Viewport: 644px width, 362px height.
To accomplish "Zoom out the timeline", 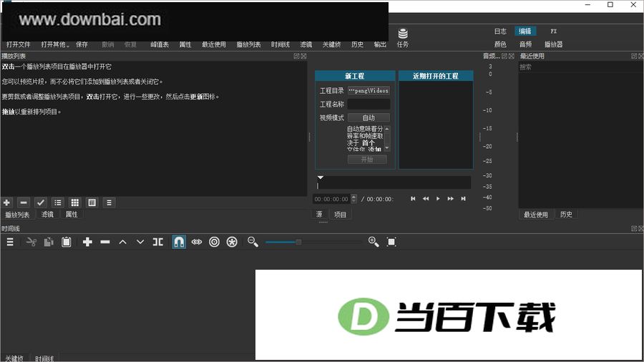I will tap(253, 242).
